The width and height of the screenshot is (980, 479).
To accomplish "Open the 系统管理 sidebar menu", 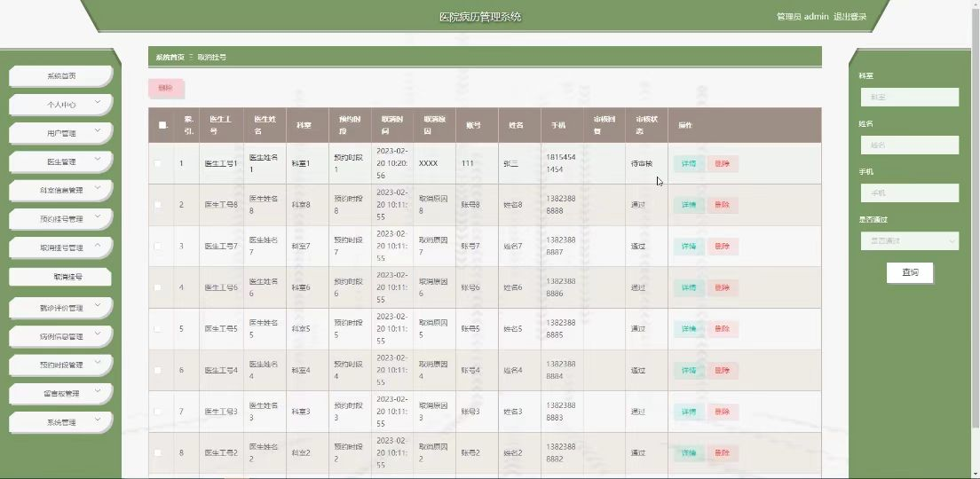I will [60, 422].
